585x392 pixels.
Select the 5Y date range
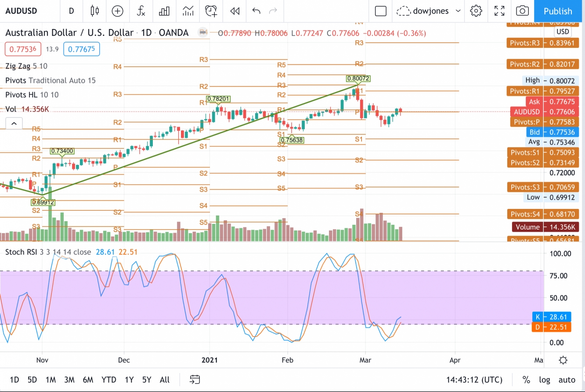click(x=147, y=380)
